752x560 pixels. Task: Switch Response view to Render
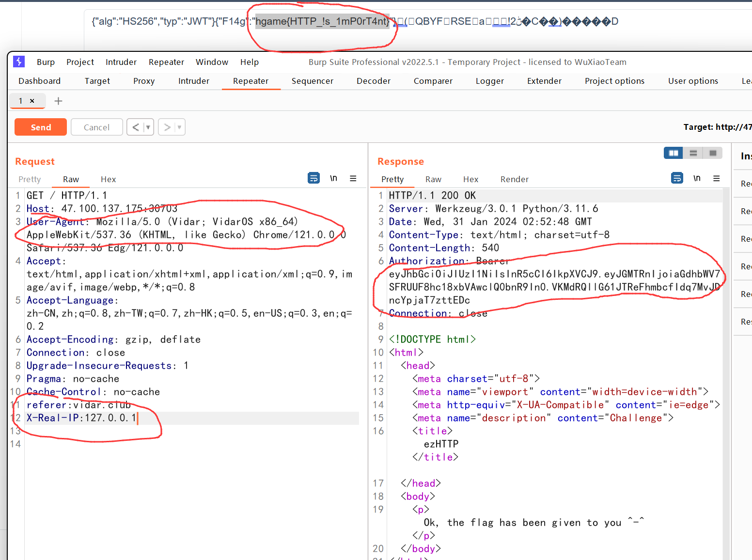[x=515, y=179]
